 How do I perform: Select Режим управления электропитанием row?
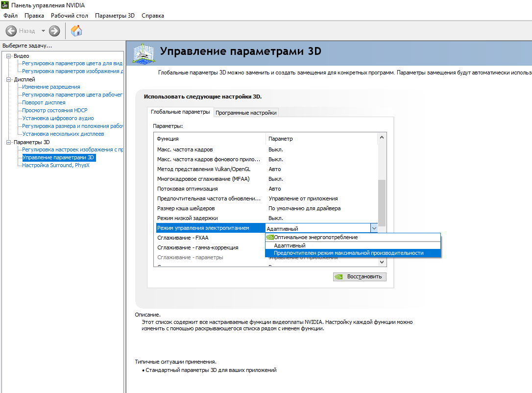pyautogui.click(x=210, y=228)
